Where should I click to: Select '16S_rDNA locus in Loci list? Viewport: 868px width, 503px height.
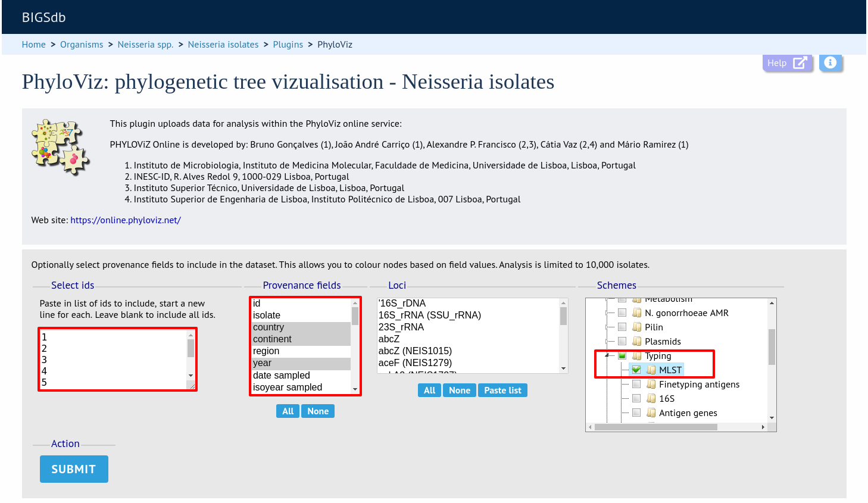click(x=468, y=304)
